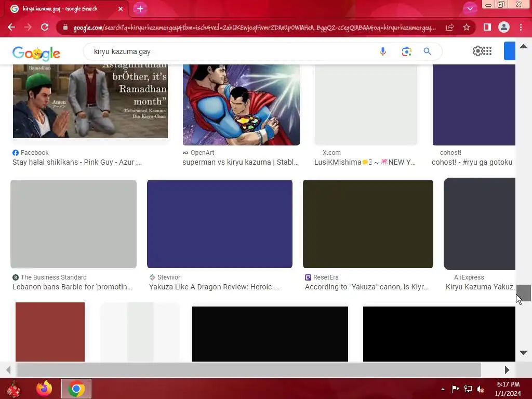Bookmark this tab with the star
This screenshot has height=399, width=532.
coord(467,27)
